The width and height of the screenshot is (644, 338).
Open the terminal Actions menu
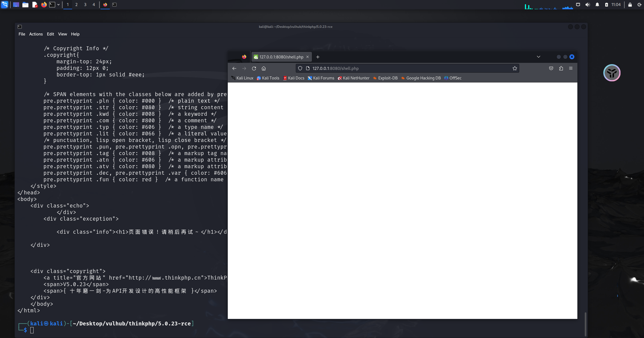[x=36, y=34]
